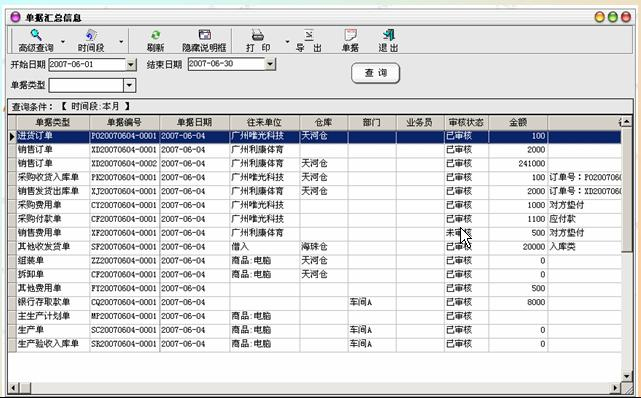Click 隐藏说明框 to hide the description box
641x398 pixels.
pos(204,40)
